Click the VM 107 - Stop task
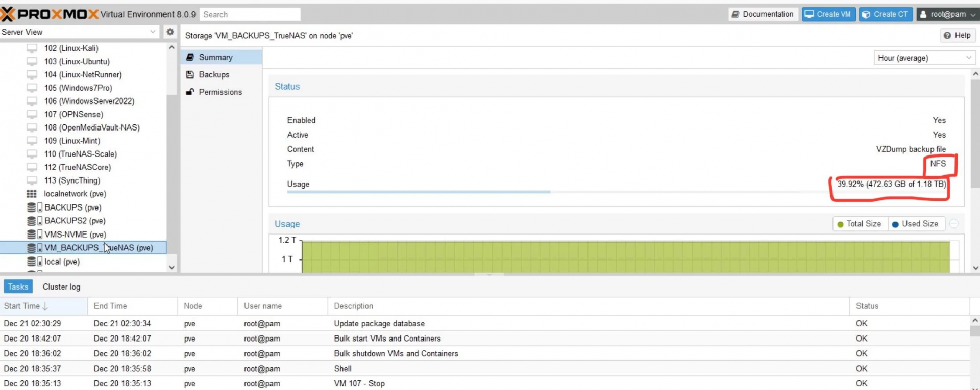 point(485,383)
